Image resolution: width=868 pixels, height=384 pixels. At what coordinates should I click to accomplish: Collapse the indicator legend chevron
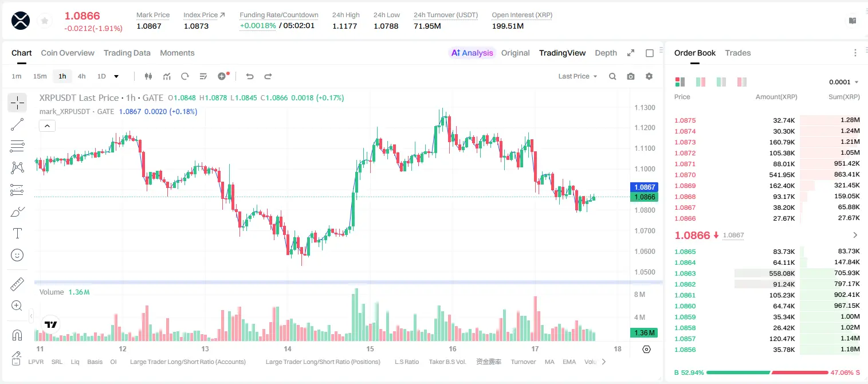(x=48, y=126)
